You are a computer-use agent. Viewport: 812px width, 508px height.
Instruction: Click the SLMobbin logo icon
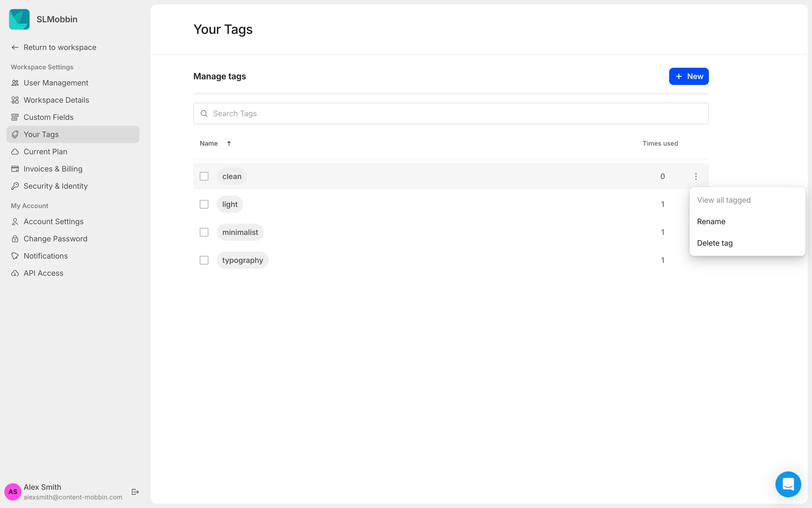tap(19, 19)
